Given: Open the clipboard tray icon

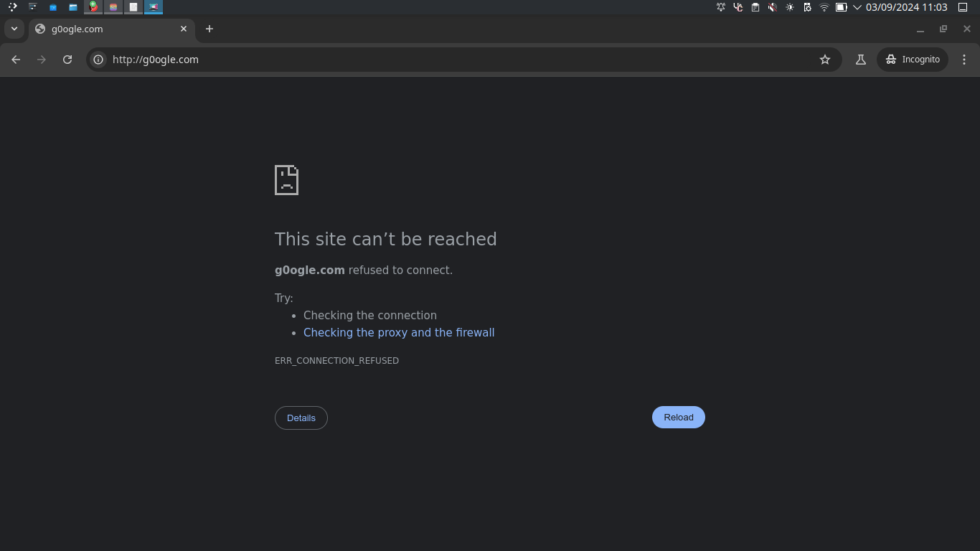Looking at the screenshot, I should point(755,7).
